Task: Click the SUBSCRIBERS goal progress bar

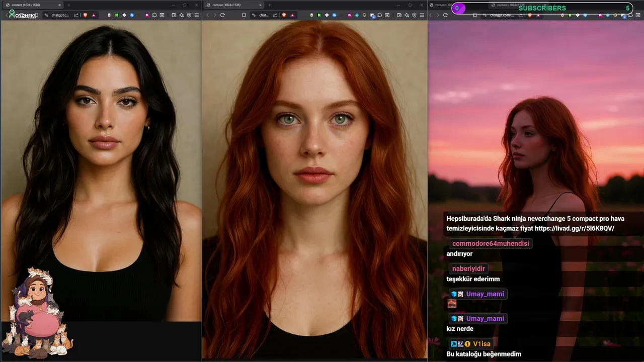Action: (542, 8)
